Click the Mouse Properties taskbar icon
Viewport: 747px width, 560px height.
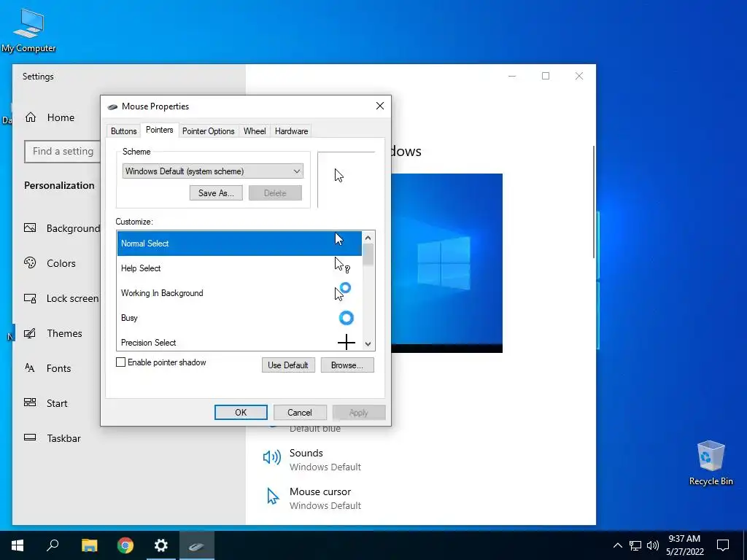197,545
